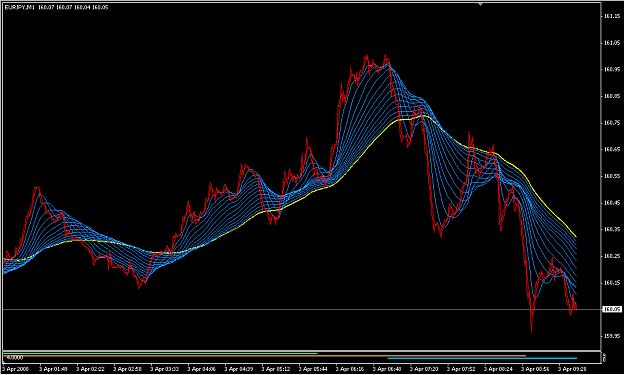625x375 pixels.
Task: Select the horizontal current price line
Action: pyautogui.click(x=301, y=309)
